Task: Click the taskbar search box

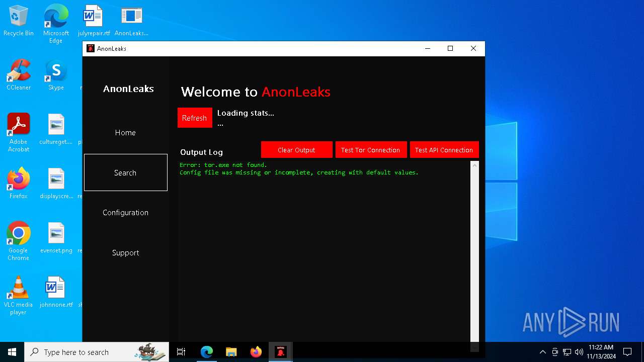Action: (x=97, y=352)
